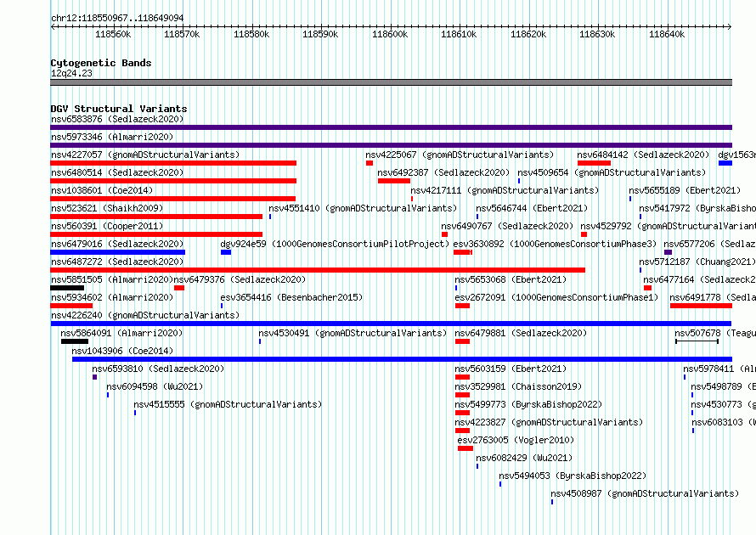Viewport: 756px width, 535px height.
Task: Click the esv3654416 (Besenbacher2015) label
Action: point(291,297)
